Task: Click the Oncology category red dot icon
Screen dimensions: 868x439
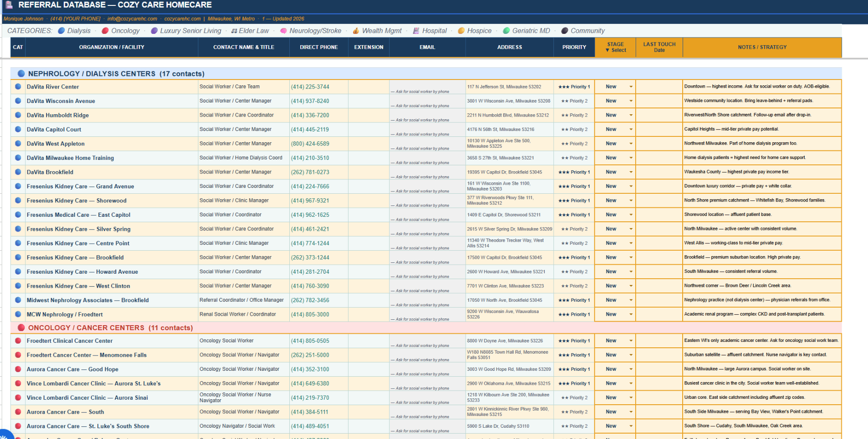Action: [105, 31]
